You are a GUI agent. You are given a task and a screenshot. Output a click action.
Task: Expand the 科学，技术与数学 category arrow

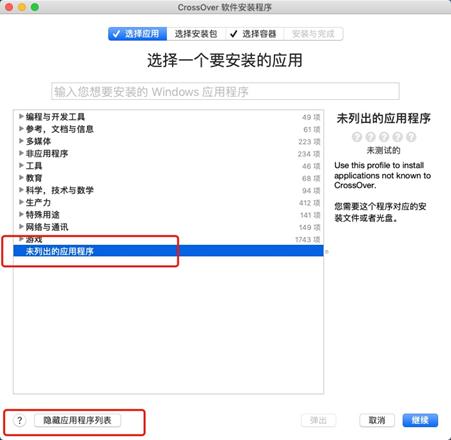(x=21, y=190)
